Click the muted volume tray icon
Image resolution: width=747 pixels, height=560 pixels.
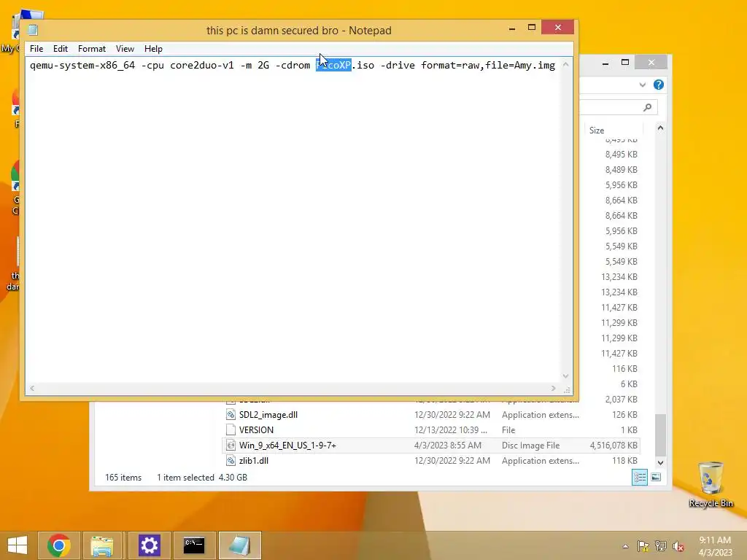pyautogui.click(x=678, y=546)
